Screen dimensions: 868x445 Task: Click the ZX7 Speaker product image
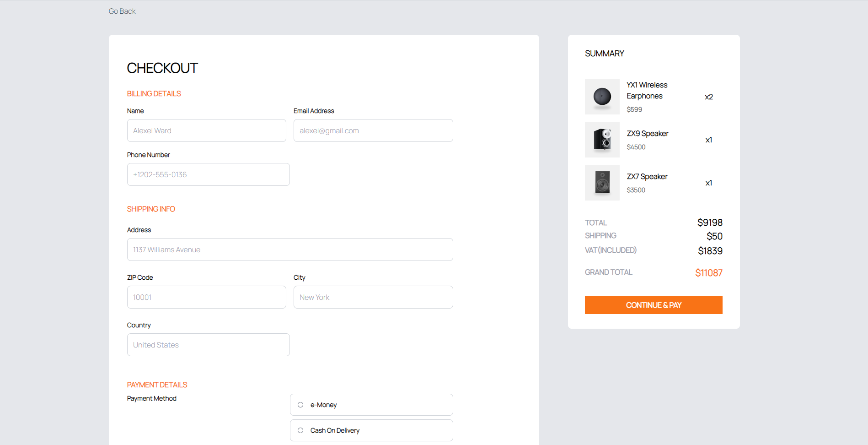pos(602,182)
